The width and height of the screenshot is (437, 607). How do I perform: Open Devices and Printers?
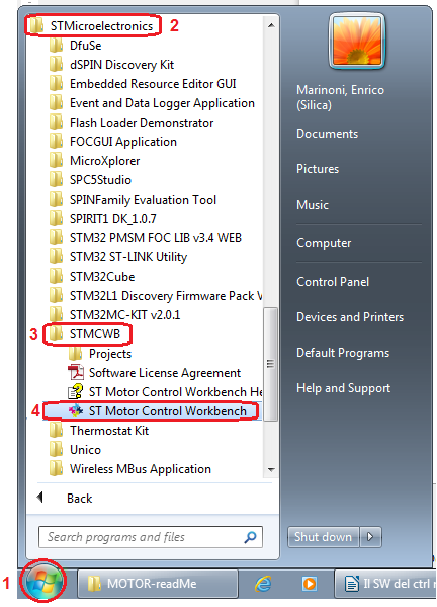[x=350, y=317]
